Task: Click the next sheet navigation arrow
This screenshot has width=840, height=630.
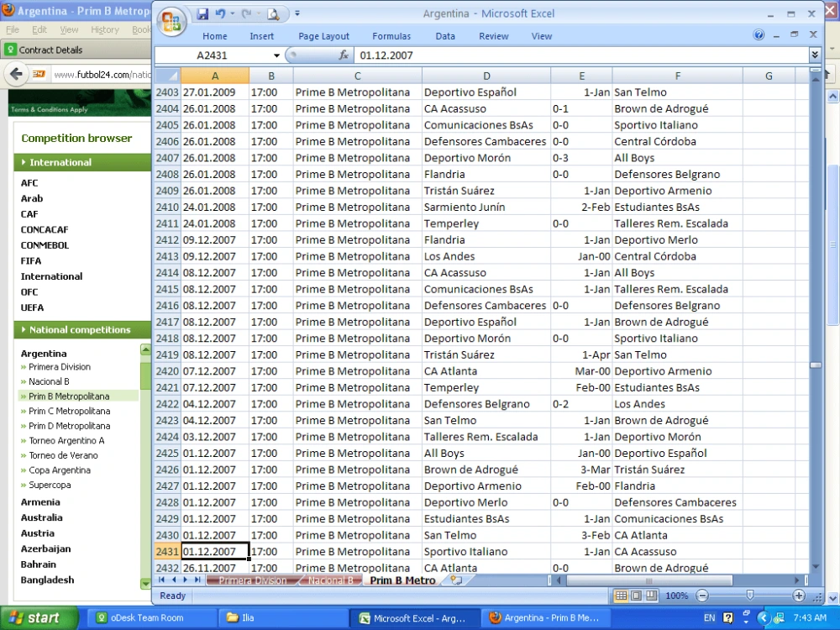Action: point(186,580)
